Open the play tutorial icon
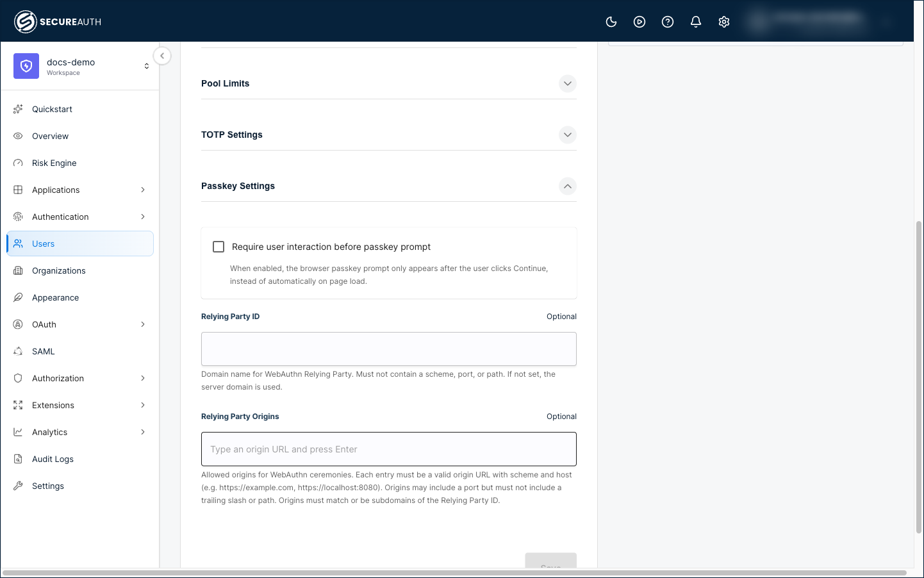This screenshot has height=578, width=924. click(x=639, y=22)
